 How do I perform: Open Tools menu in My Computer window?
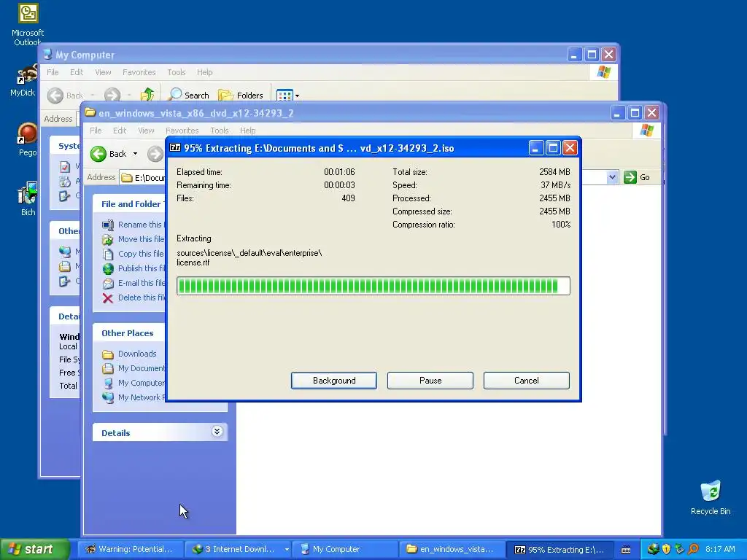tap(177, 72)
